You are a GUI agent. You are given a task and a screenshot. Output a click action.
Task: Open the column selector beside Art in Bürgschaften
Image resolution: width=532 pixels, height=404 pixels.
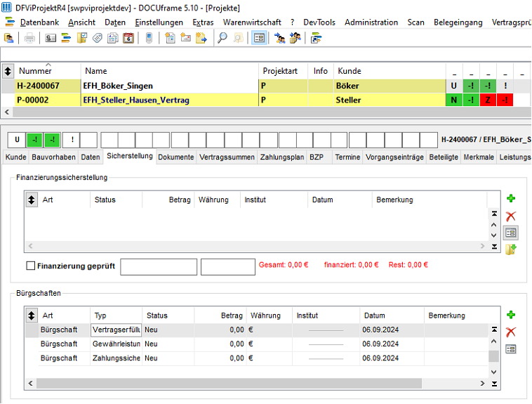(x=32, y=315)
